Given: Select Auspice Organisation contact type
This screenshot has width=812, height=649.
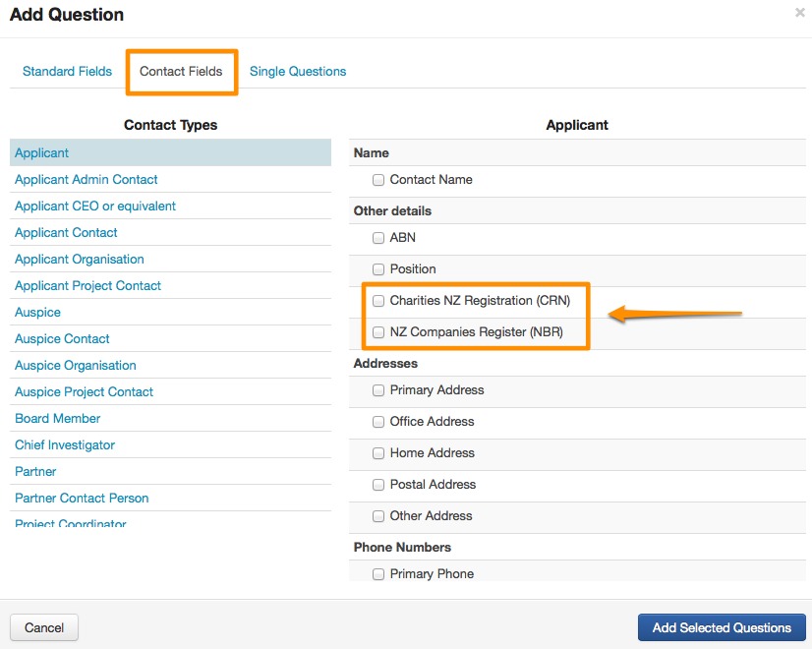Looking at the screenshot, I should pyautogui.click(x=76, y=366).
